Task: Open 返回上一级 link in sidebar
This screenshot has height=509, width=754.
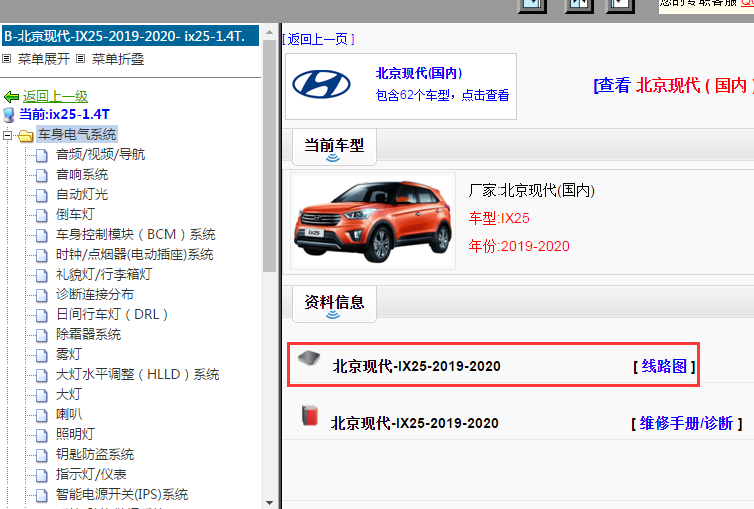Action: pyautogui.click(x=55, y=97)
